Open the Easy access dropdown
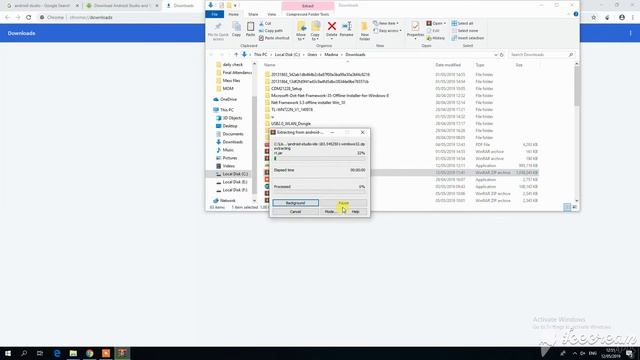 pos(387,31)
